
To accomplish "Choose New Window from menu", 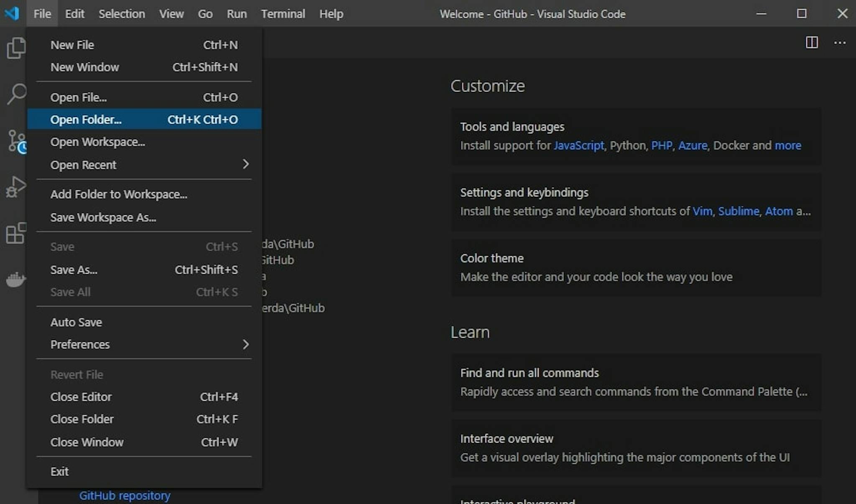I will (x=144, y=67).
